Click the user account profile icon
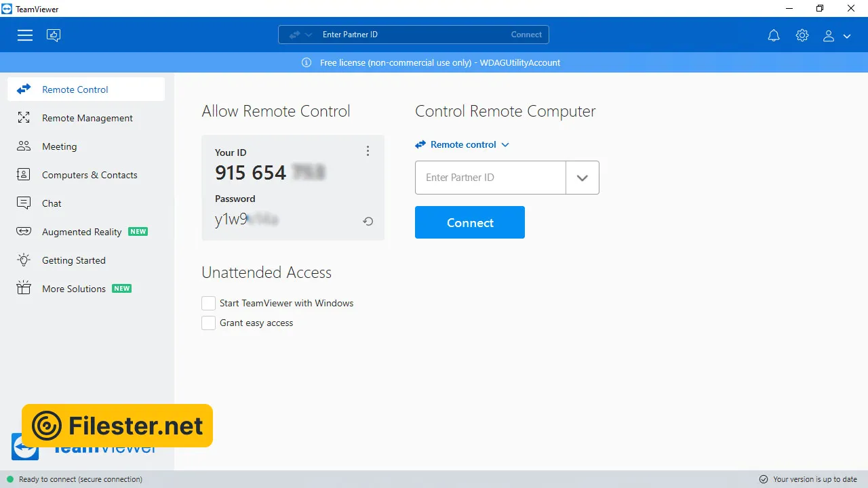 click(x=829, y=36)
